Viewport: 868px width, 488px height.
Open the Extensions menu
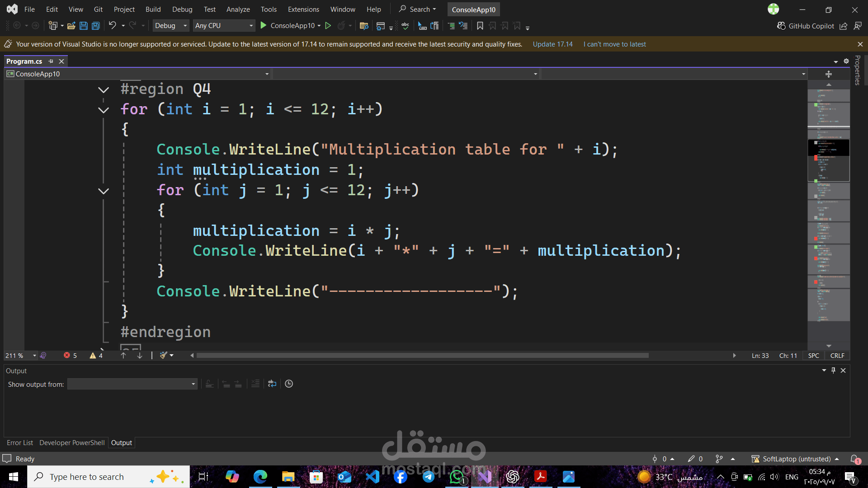pyautogui.click(x=303, y=9)
